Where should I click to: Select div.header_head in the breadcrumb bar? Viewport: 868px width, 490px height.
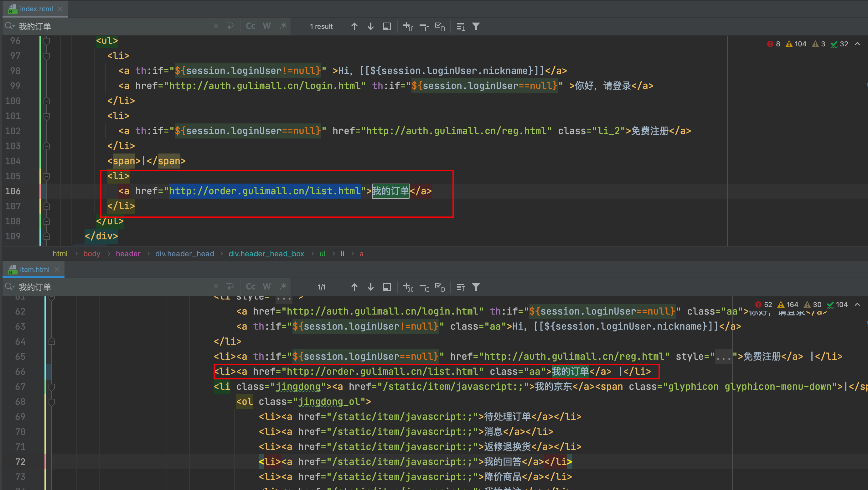click(x=185, y=253)
